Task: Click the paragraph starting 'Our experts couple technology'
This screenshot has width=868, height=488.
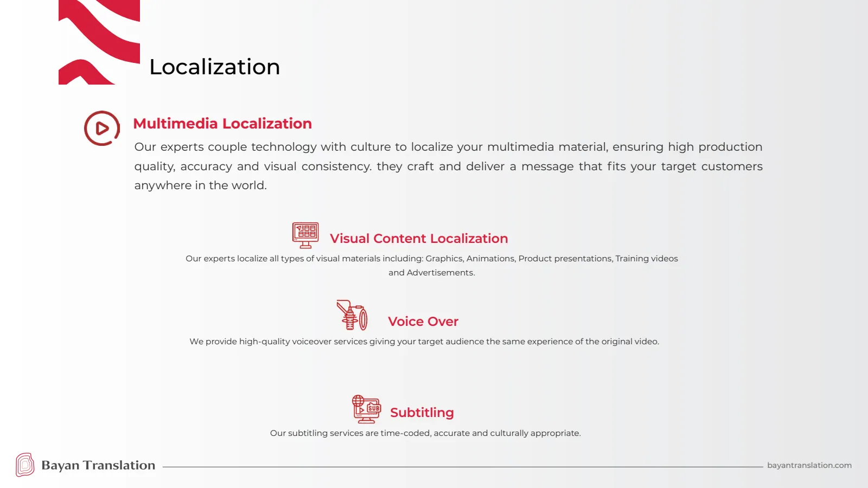Action: tap(449, 166)
